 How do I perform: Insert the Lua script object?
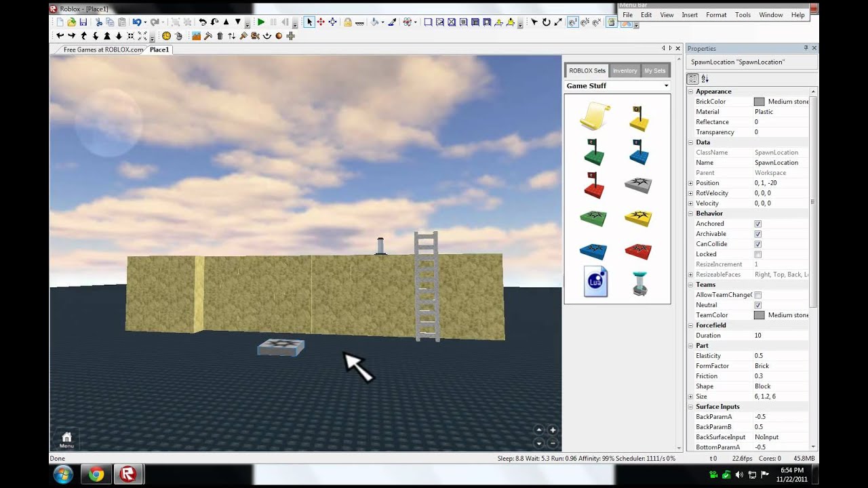pyautogui.click(x=596, y=281)
